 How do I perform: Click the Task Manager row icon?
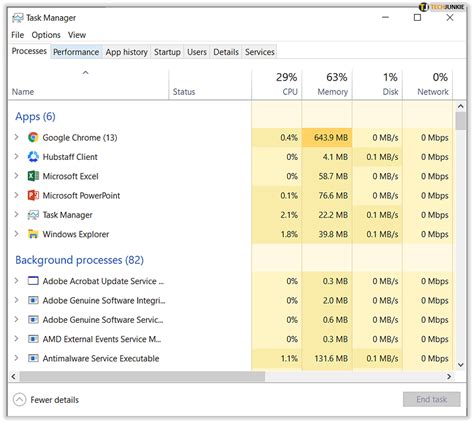pos(33,215)
